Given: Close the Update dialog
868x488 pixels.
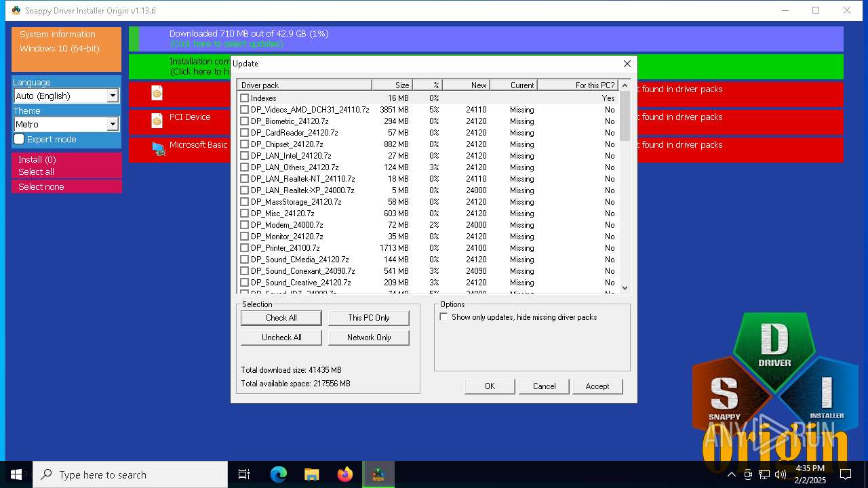Looking at the screenshot, I should click(x=627, y=64).
